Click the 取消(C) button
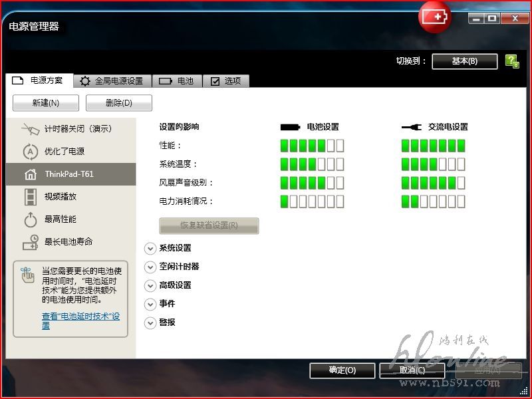Image resolution: width=532 pixels, height=399 pixels. tap(412, 370)
